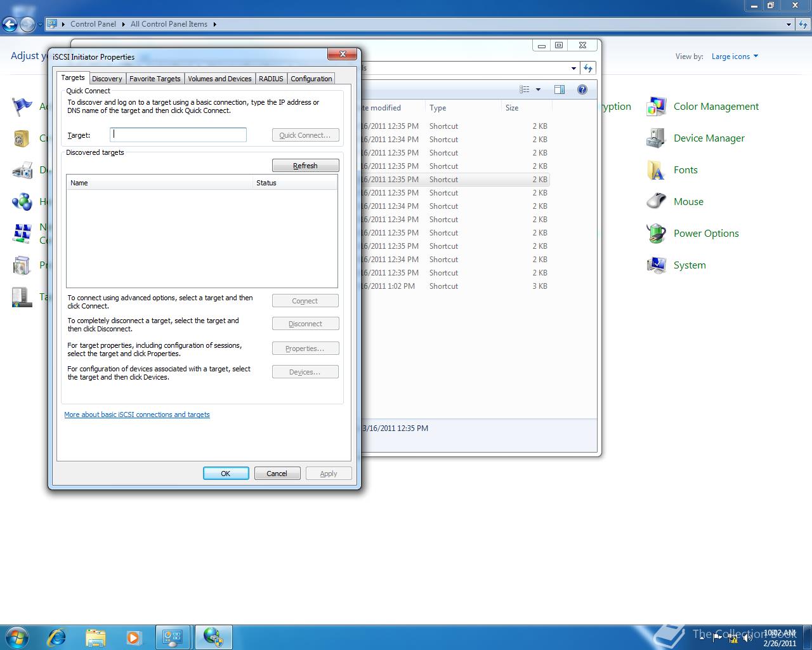Image resolution: width=812 pixels, height=650 pixels.
Task: Click the network computers icon in Control Panel
Action: [x=22, y=233]
